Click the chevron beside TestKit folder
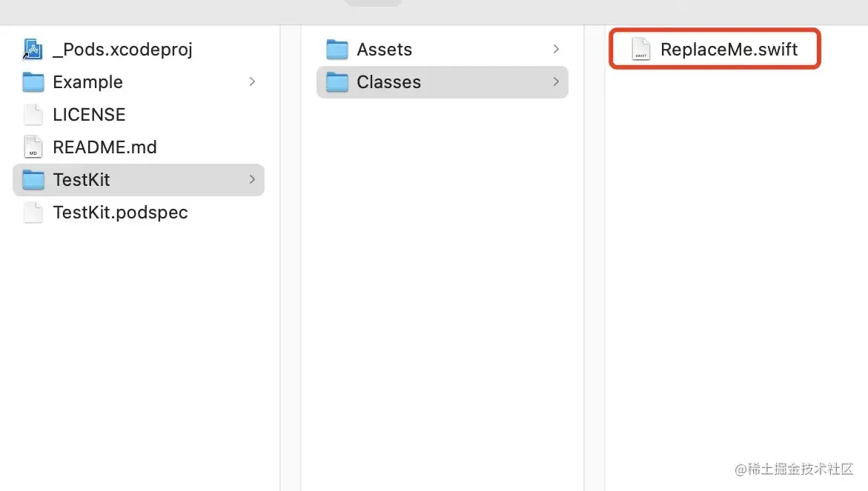 [252, 180]
